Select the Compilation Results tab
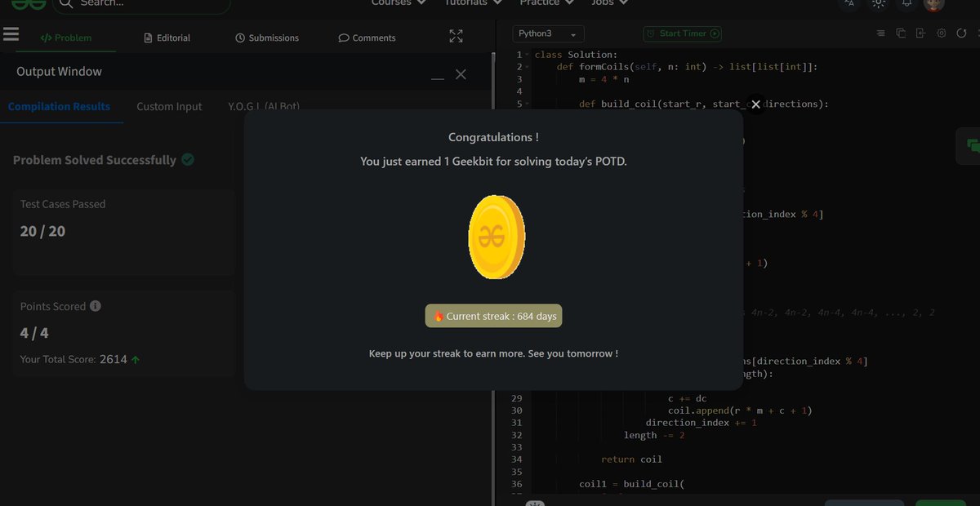The width and height of the screenshot is (980, 506). click(x=59, y=106)
